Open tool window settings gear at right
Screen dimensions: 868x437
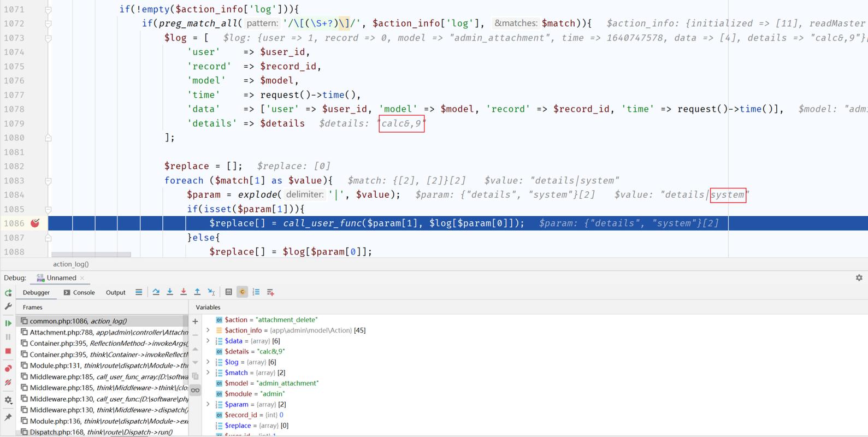tap(859, 278)
